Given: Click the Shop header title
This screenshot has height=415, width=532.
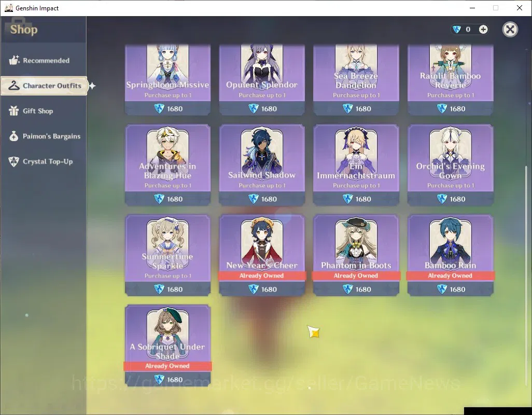Looking at the screenshot, I should 24,30.
